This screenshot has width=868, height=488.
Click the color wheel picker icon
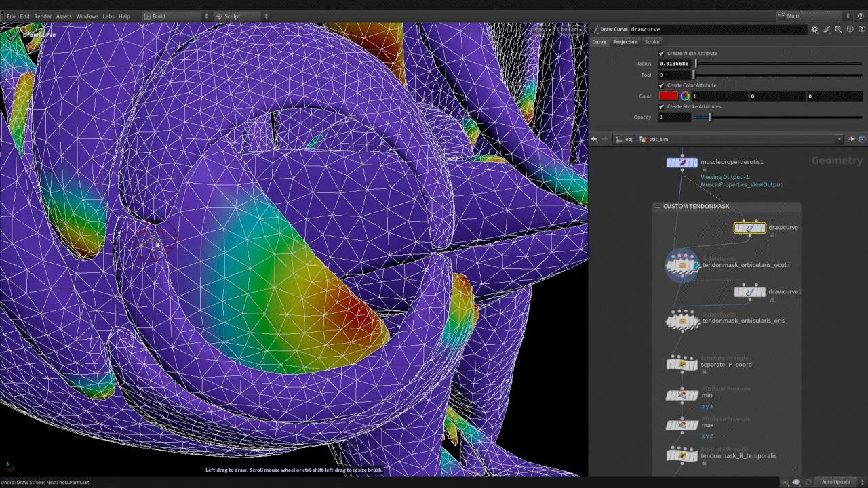coord(685,96)
